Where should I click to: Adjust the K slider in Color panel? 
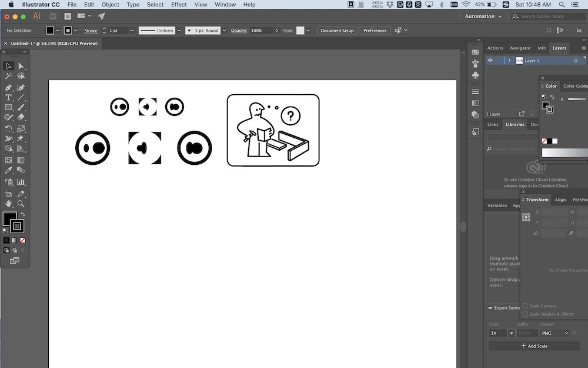click(x=577, y=99)
